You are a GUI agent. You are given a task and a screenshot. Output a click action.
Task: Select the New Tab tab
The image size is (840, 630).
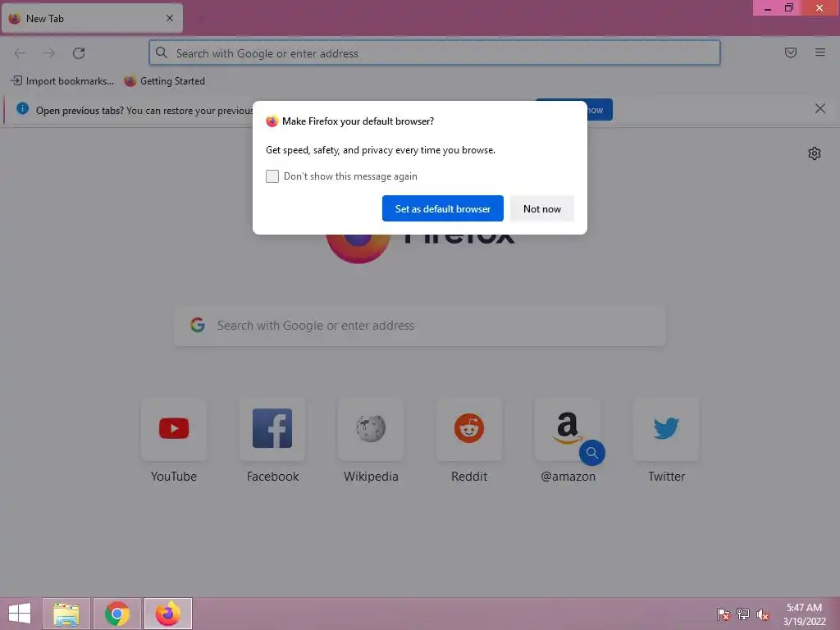[x=92, y=18]
